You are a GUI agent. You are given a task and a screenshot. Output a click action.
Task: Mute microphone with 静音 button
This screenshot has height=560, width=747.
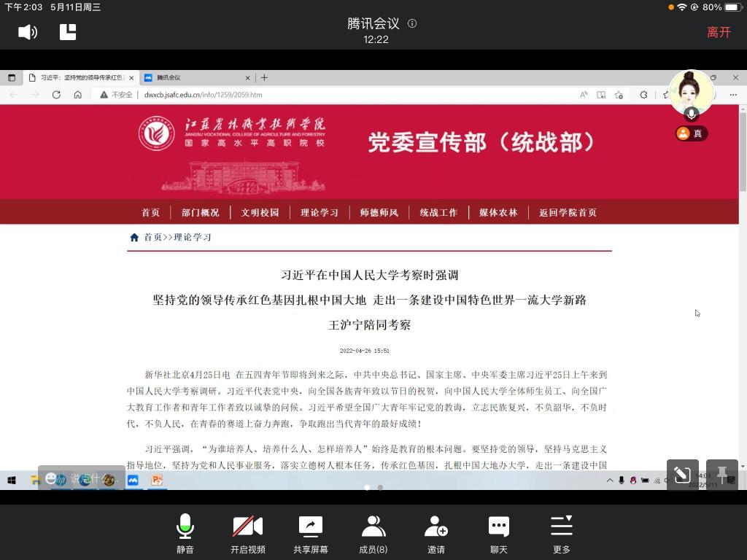(x=185, y=534)
